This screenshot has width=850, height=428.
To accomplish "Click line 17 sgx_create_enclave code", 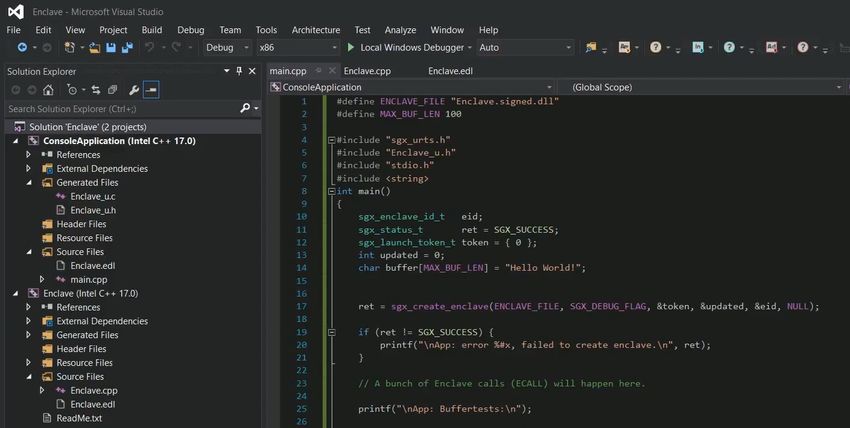I will tap(588, 307).
